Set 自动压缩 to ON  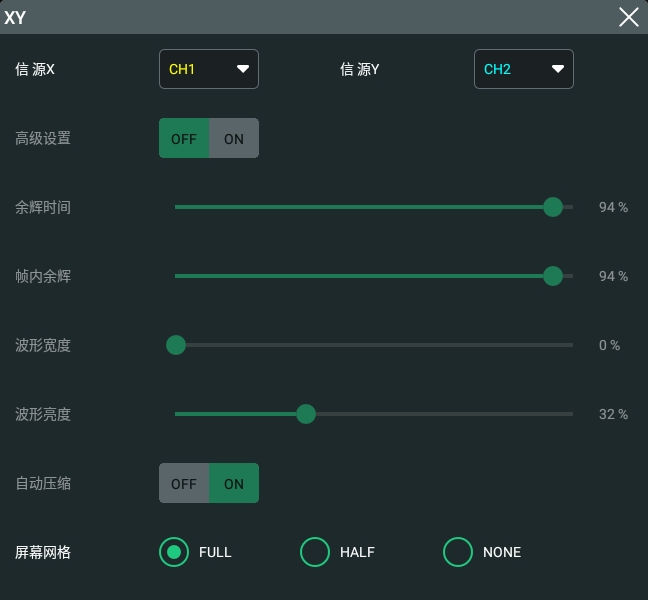coord(234,483)
